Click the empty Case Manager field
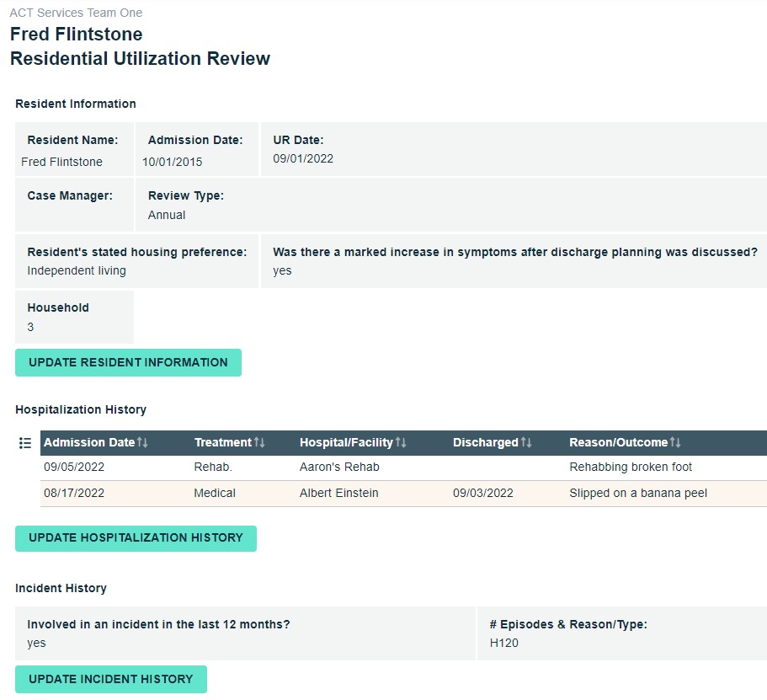 click(73, 204)
